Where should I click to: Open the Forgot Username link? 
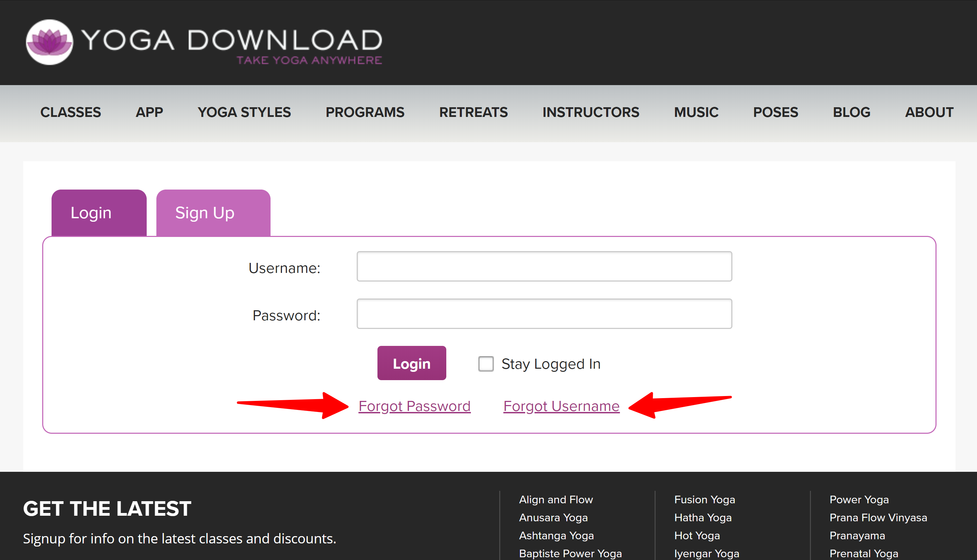coord(561,406)
